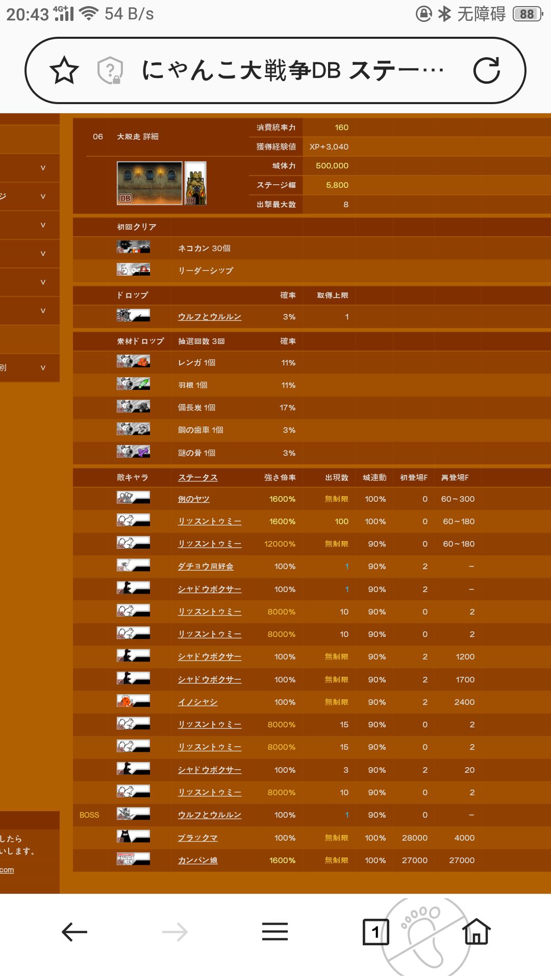The height and width of the screenshot is (980, 551).
Task: Tap the 備長炭 material icon
Action: pyautogui.click(x=133, y=407)
